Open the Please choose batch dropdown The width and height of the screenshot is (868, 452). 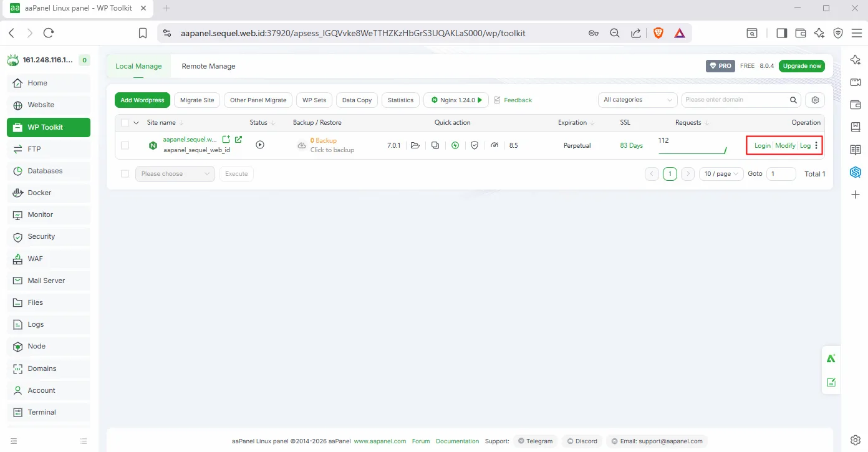[175, 174]
